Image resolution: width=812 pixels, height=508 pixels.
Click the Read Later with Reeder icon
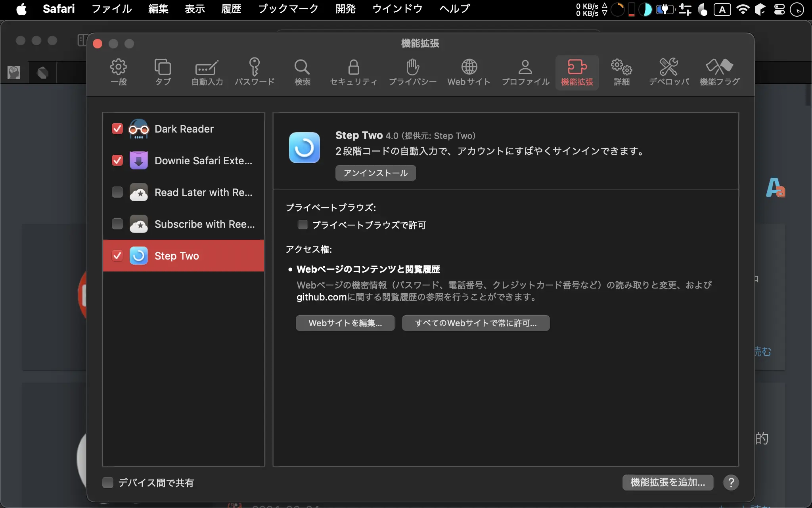[139, 192]
